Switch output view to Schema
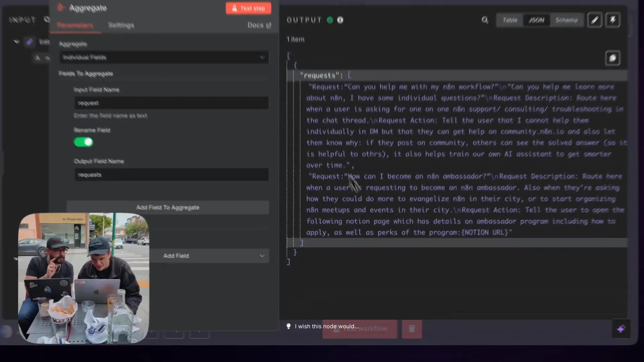Viewport: 644px width, 362px height. coord(567,20)
